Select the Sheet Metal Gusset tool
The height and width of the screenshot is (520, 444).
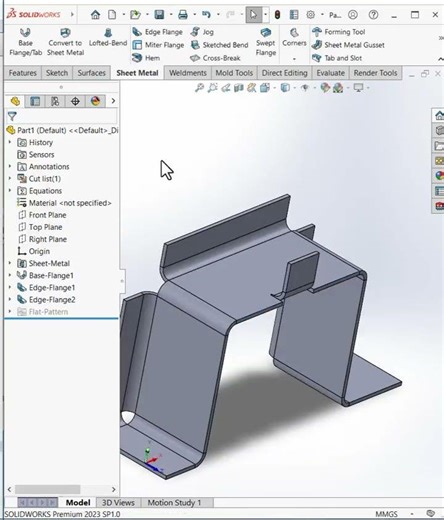coord(348,45)
